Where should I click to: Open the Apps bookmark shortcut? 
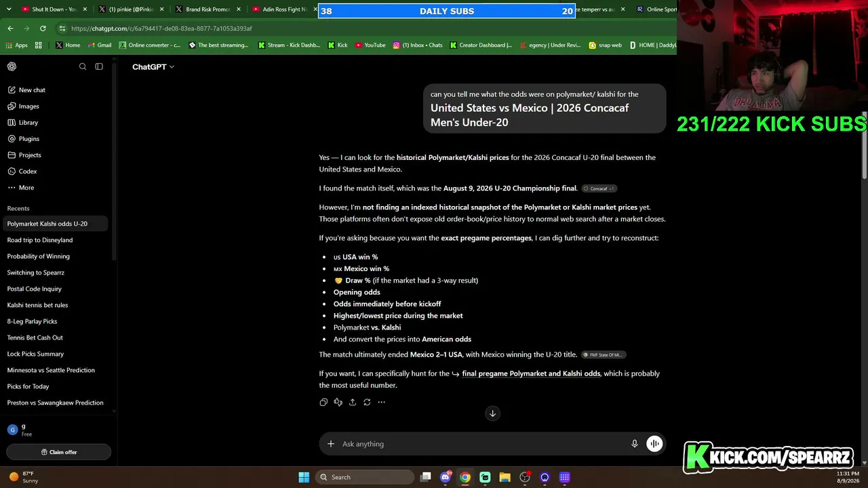click(x=16, y=45)
